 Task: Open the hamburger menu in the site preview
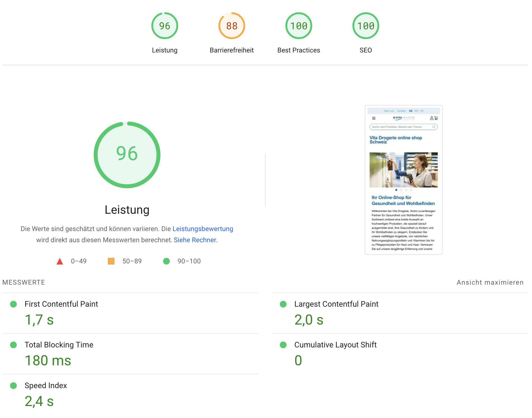point(374,118)
